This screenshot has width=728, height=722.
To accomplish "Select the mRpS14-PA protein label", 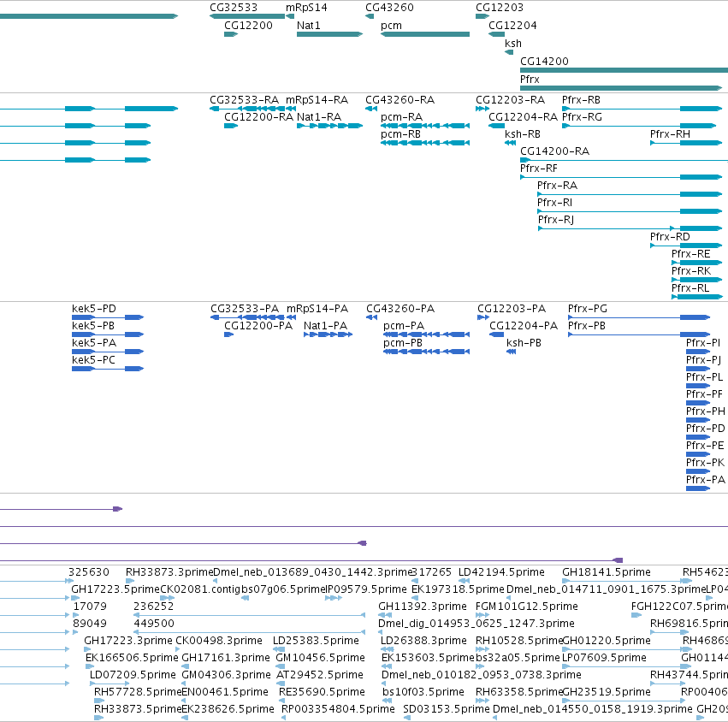I will point(317,309).
